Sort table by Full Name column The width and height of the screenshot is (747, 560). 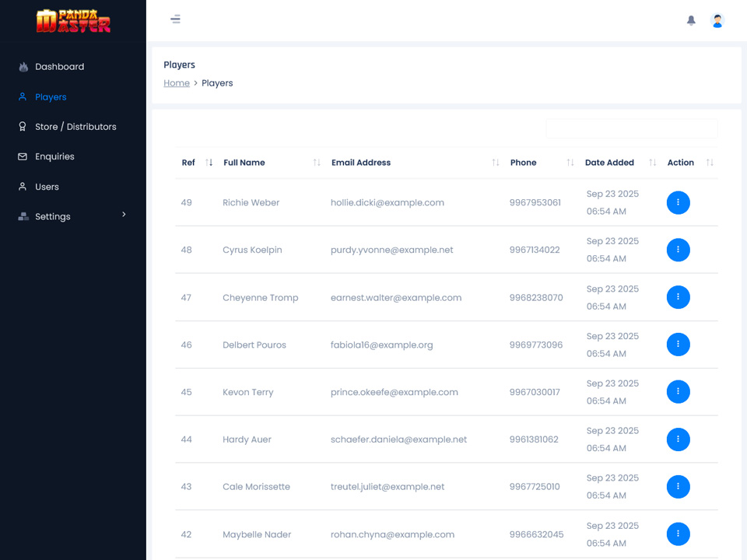point(244,163)
